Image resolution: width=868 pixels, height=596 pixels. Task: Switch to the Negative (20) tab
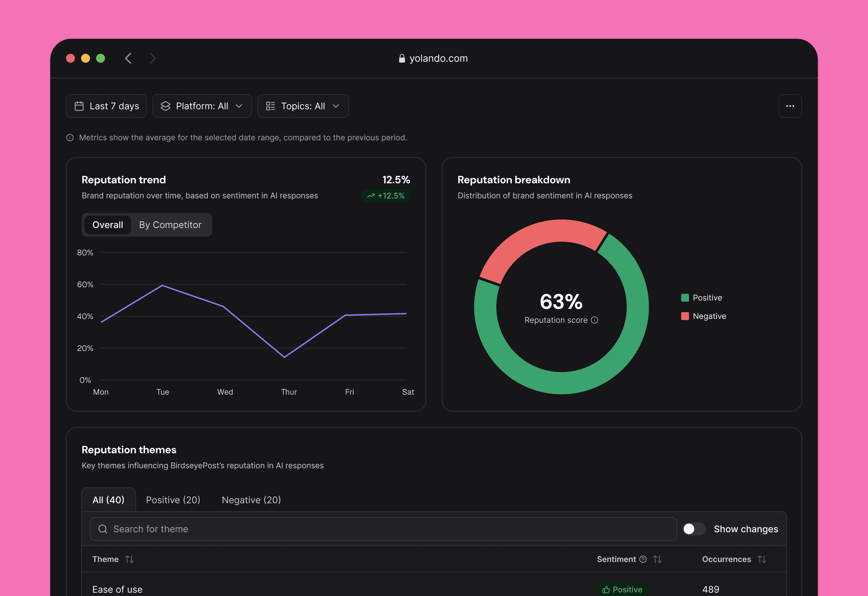251,500
